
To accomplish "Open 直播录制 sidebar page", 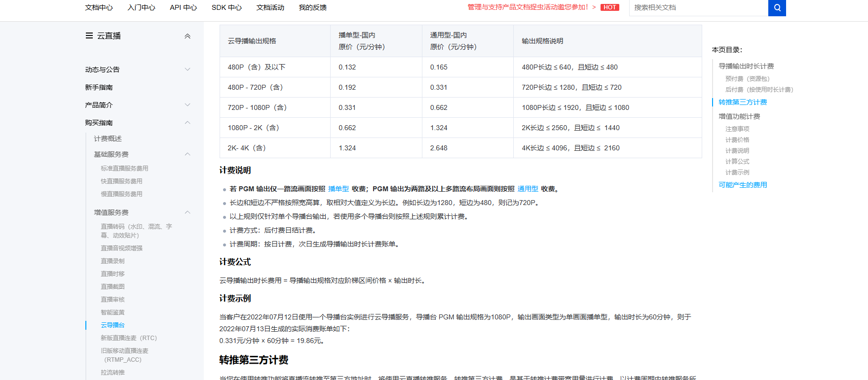I will tap(113, 261).
